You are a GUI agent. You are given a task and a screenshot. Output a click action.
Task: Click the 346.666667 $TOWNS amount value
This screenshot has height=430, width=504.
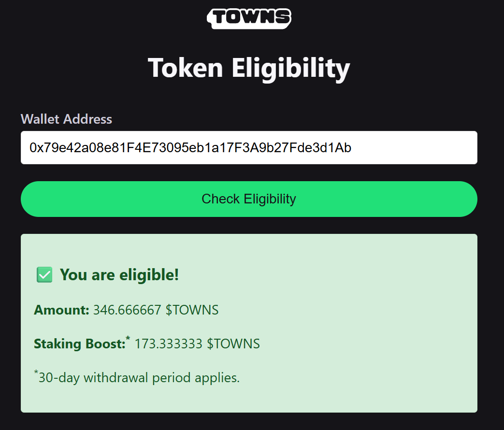(x=156, y=310)
